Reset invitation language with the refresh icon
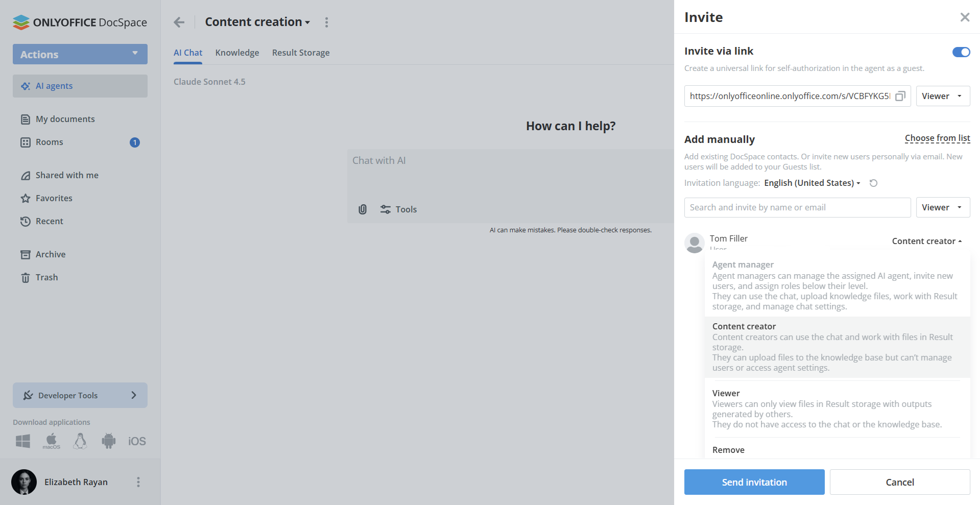The height and width of the screenshot is (505, 980). coord(873,183)
